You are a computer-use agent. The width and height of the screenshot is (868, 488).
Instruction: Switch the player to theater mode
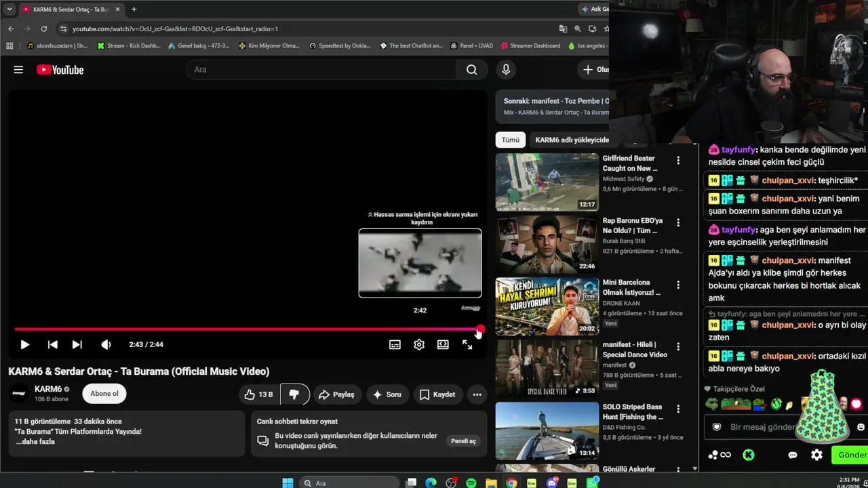tap(443, 344)
